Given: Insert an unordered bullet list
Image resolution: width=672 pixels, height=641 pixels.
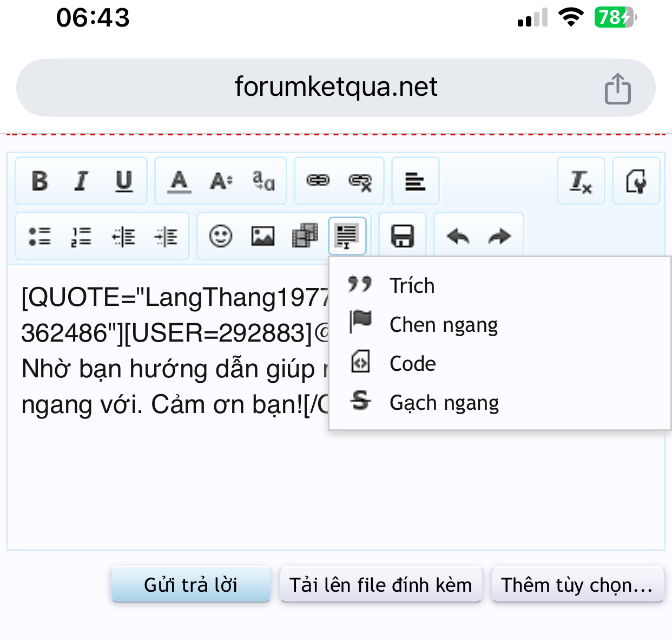Looking at the screenshot, I should tap(39, 237).
